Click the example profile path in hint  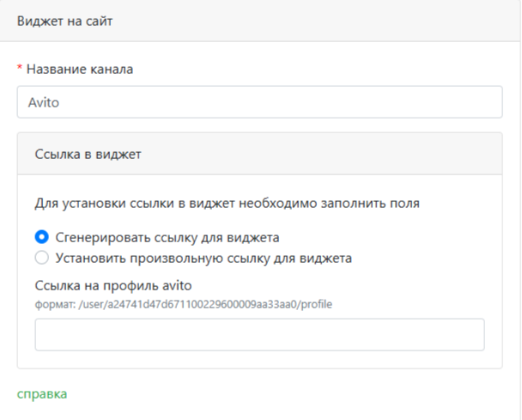206,304
